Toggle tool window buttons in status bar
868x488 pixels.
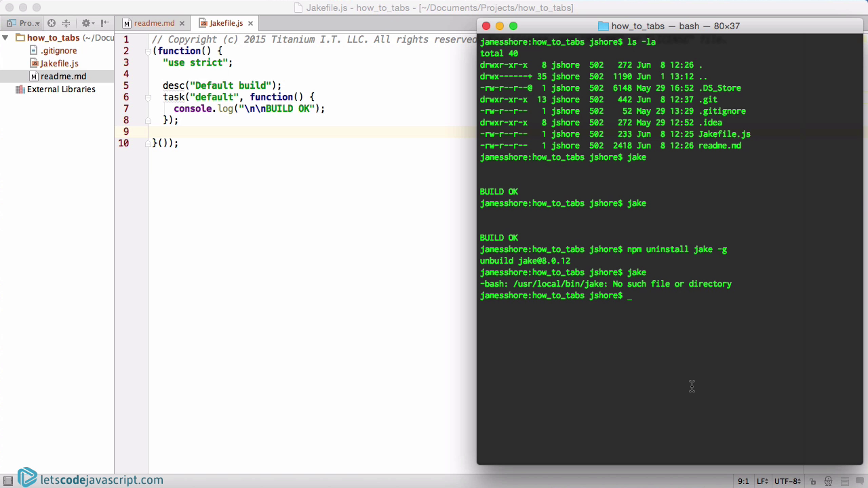pyautogui.click(x=8, y=481)
